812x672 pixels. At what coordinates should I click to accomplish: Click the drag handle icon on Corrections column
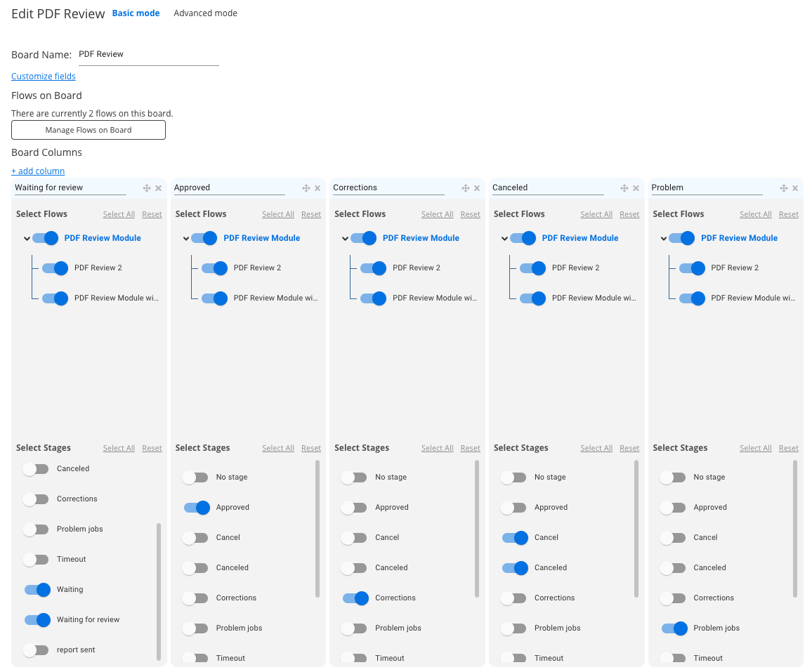[465, 188]
